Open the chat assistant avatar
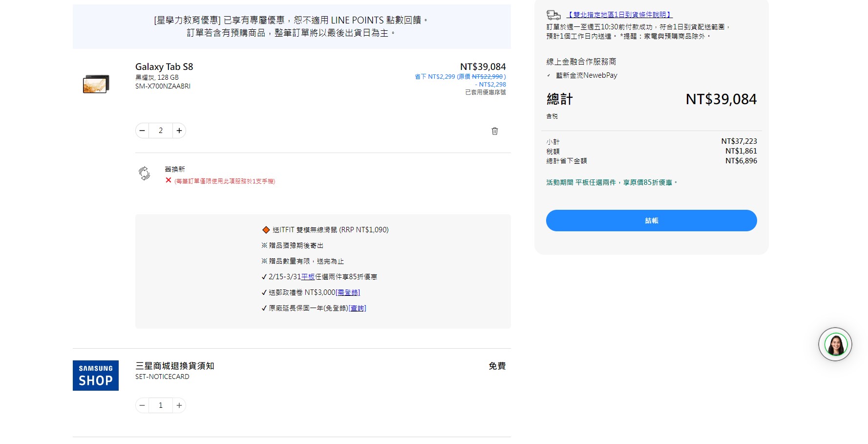 click(x=835, y=344)
